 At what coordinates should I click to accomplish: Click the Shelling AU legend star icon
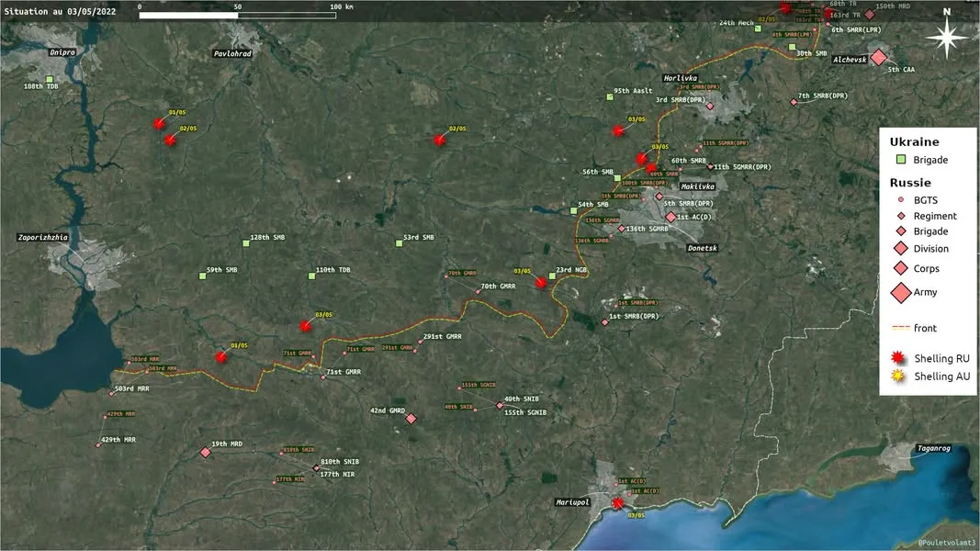coord(897,376)
